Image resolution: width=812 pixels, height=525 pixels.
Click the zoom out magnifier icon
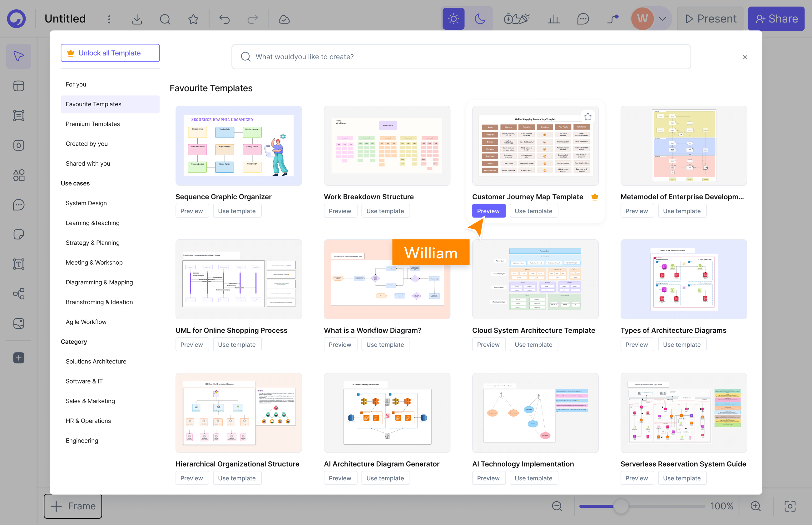coord(557,506)
